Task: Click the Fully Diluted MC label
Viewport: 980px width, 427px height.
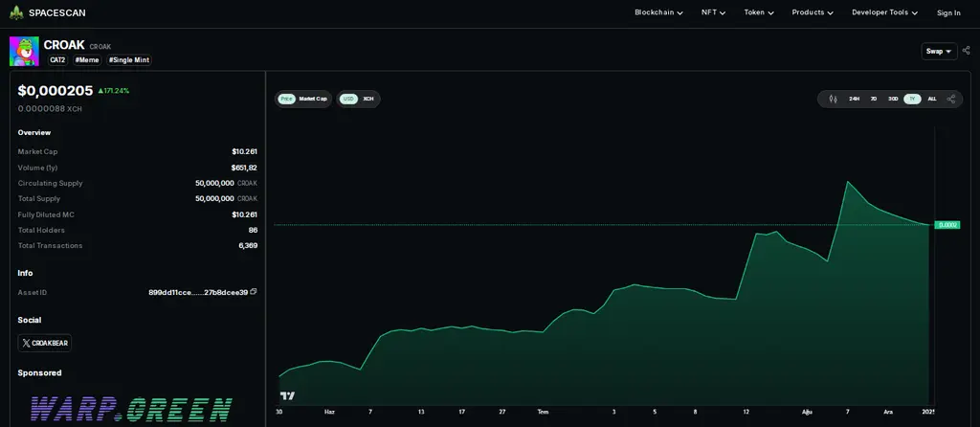Action: click(46, 214)
